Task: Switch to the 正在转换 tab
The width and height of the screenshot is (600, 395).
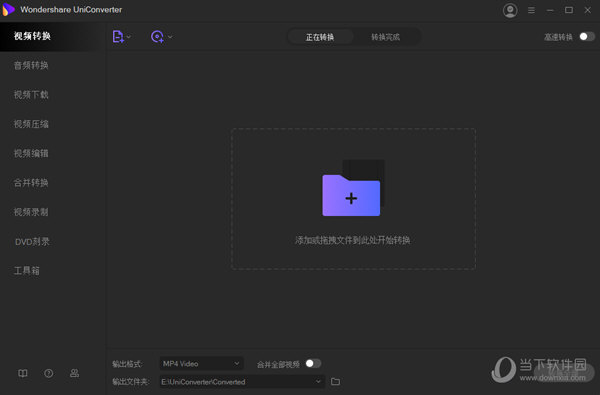Action: [x=320, y=37]
